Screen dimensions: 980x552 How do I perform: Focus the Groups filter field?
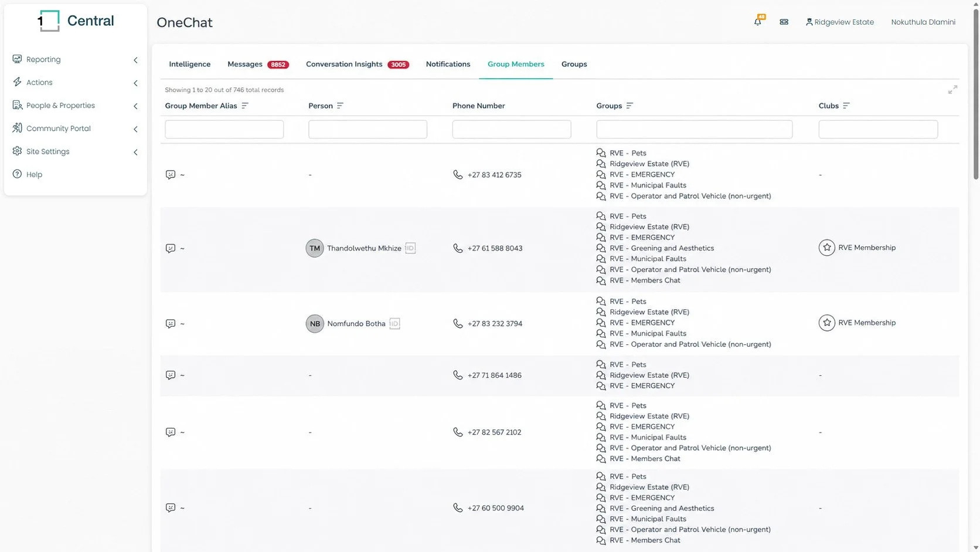click(x=694, y=129)
